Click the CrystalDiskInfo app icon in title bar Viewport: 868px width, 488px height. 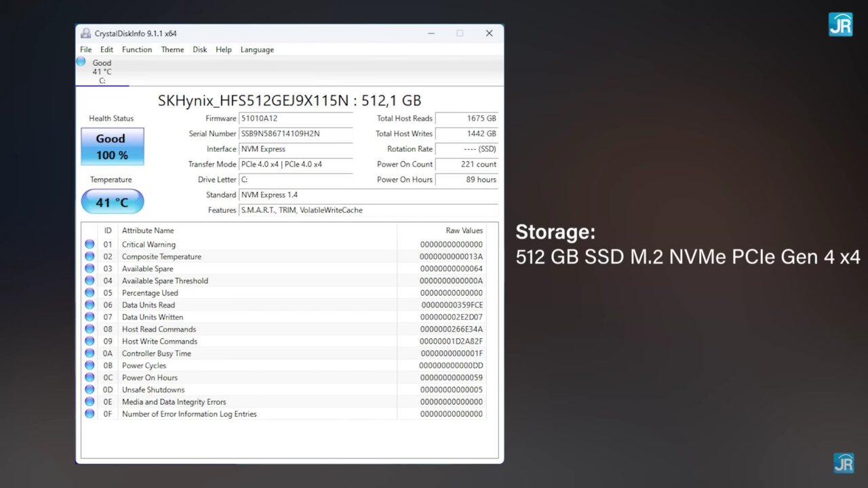coord(85,33)
